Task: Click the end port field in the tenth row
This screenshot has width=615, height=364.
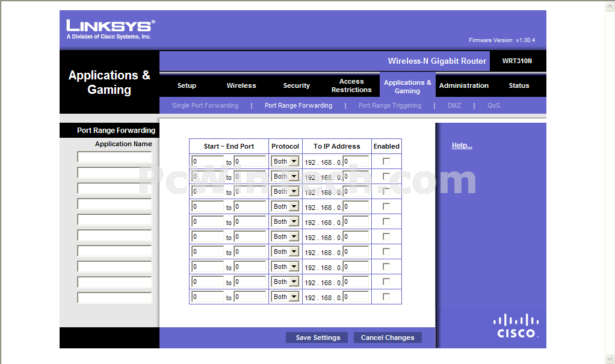Action: pyautogui.click(x=250, y=297)
